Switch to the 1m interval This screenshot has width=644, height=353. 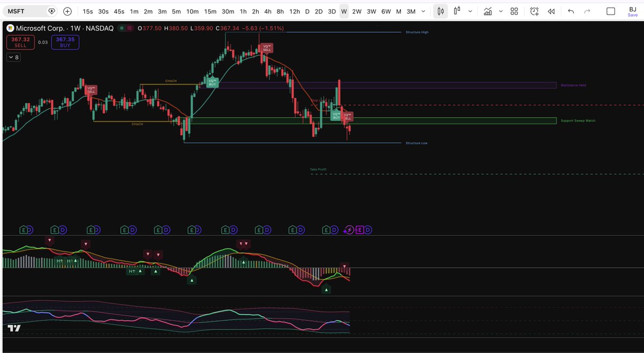[134, 11]
